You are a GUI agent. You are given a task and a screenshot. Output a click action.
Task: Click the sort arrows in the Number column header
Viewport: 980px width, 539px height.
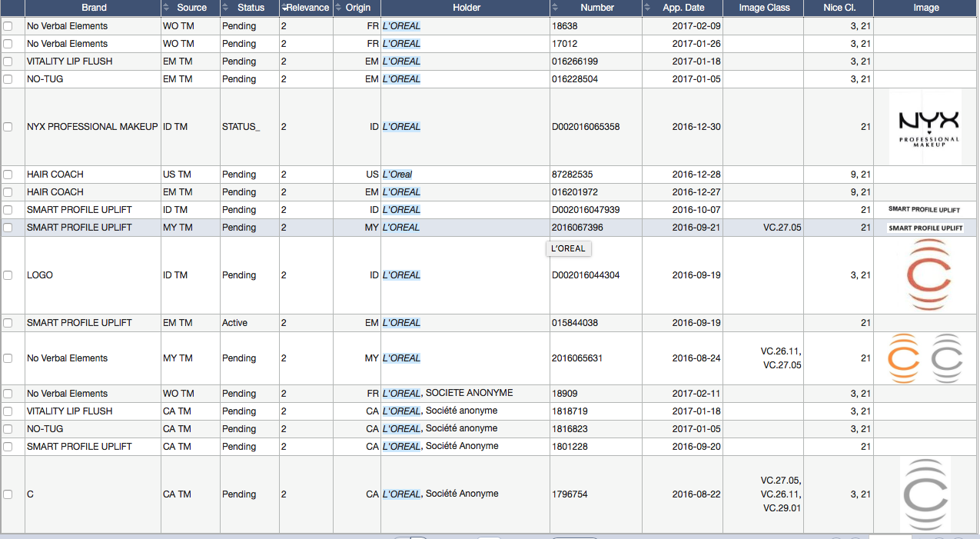coord(556,8)
